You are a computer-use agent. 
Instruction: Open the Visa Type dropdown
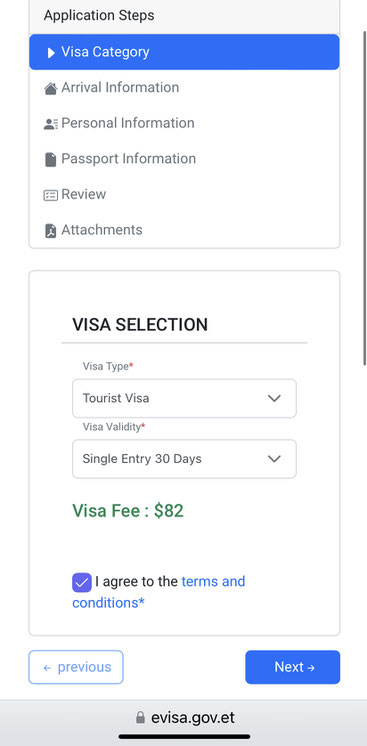184,398
